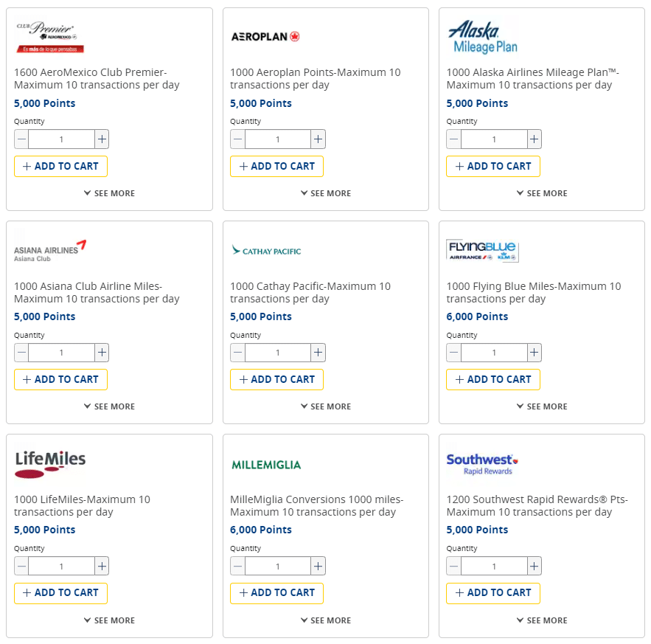Decrease Flying Blue Miles quantity
Viewport: 651px width, 644px height.
click(453, 353)
